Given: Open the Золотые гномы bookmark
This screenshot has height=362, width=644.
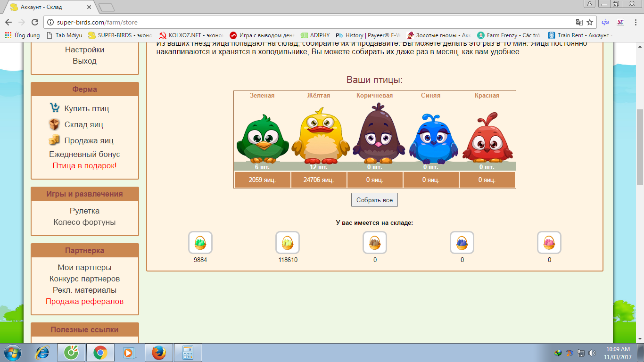Looking at the screenshot, I should (x=438, y=35).
